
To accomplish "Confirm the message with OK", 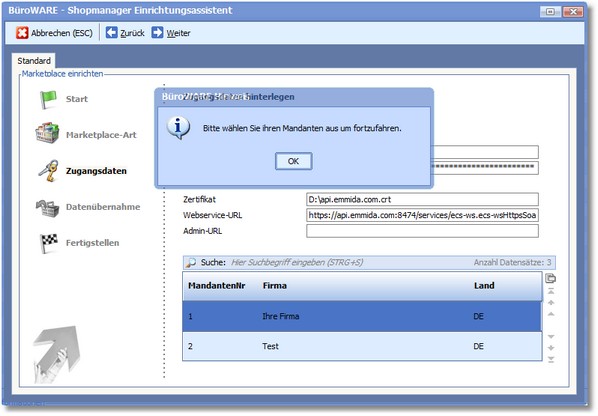I will [293, 161].
